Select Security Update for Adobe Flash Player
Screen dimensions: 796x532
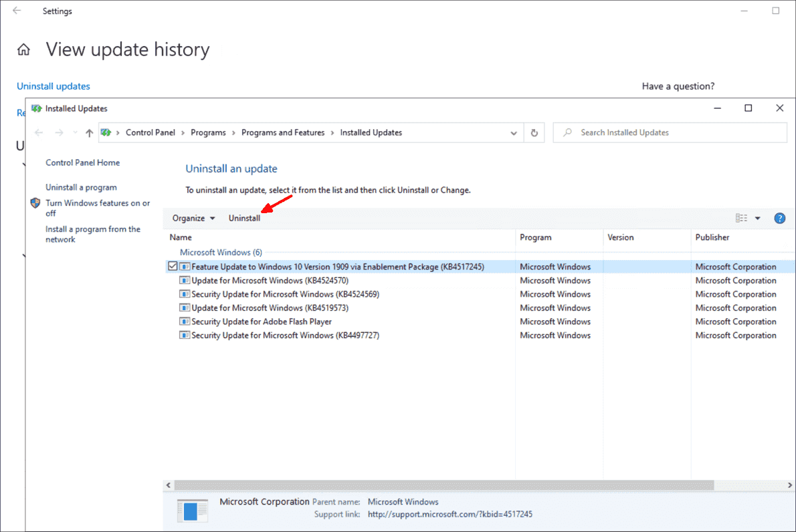click(x=262, y=321)
